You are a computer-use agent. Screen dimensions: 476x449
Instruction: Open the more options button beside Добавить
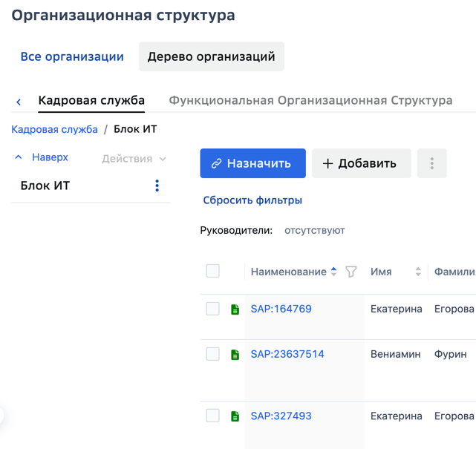coord(431,163)
